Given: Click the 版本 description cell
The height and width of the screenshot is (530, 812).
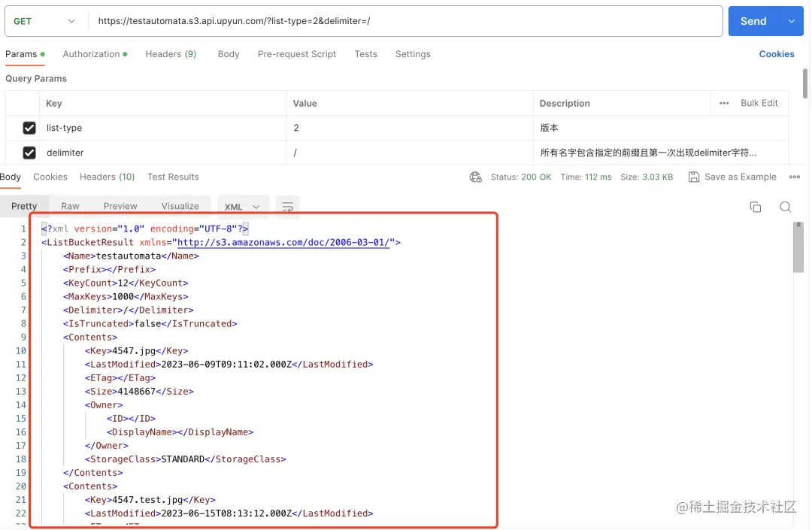Looking at the screenshot, I should (661, 128).
